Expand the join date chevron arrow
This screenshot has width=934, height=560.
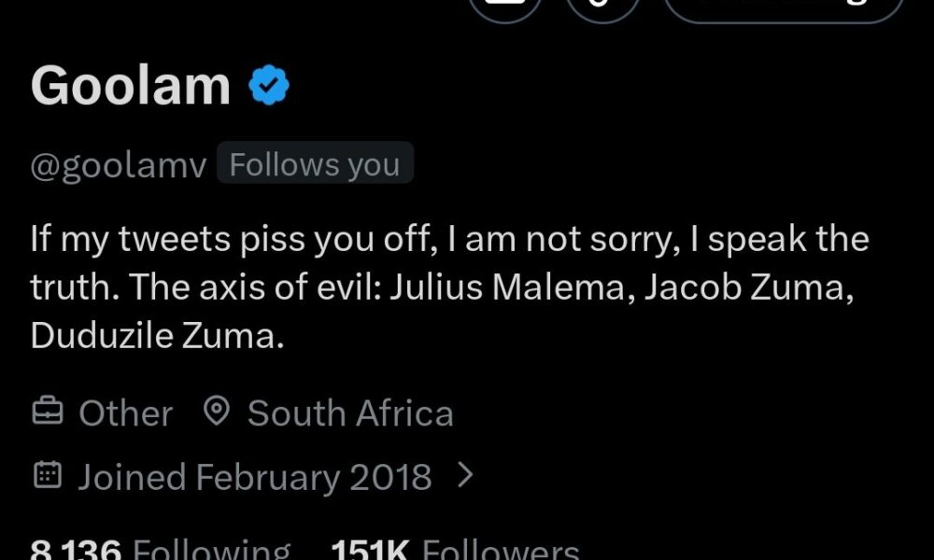[465, 476]
